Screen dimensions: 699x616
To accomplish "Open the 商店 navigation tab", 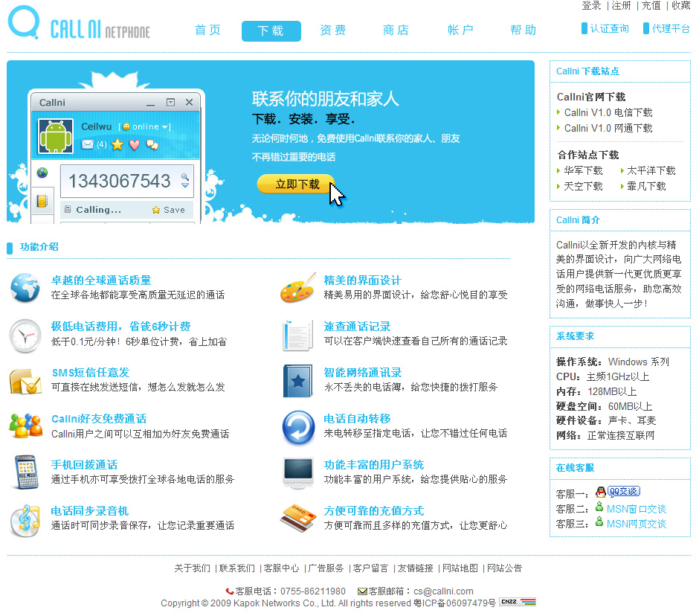I will coord(396,31).
